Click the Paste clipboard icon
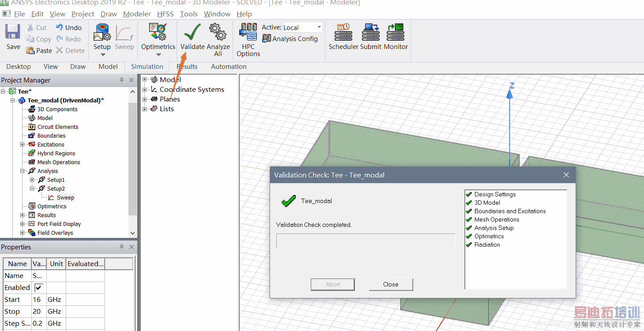 tap(30, 50)
